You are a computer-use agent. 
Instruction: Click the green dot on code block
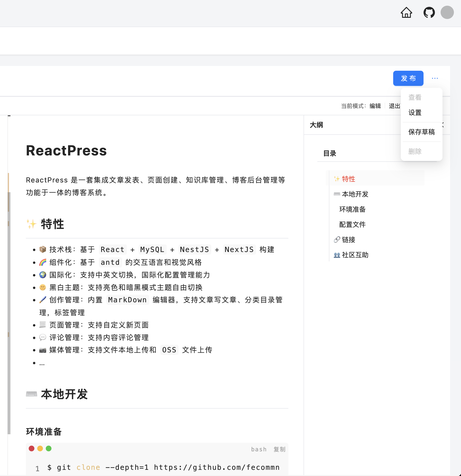[49, 448]
